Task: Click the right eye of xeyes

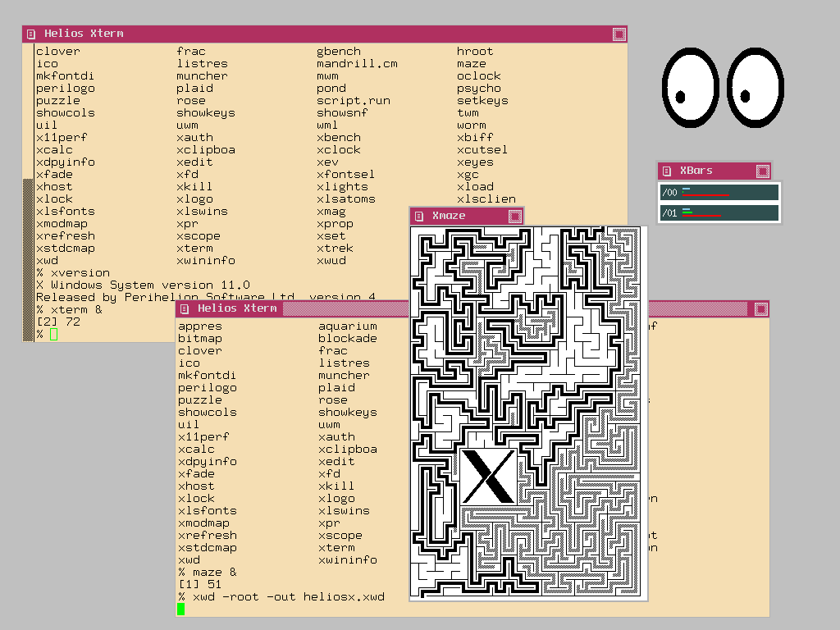Action: click(x=756, y=88)
